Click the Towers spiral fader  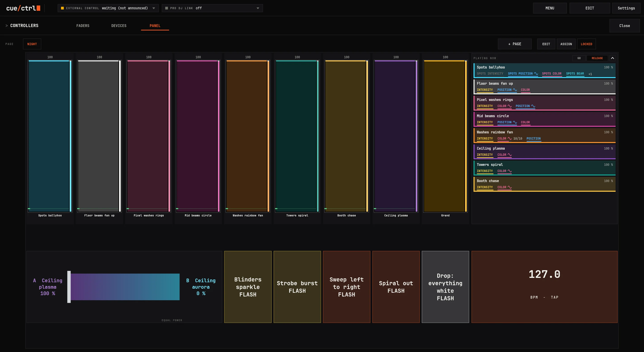[x=297, y=136]
